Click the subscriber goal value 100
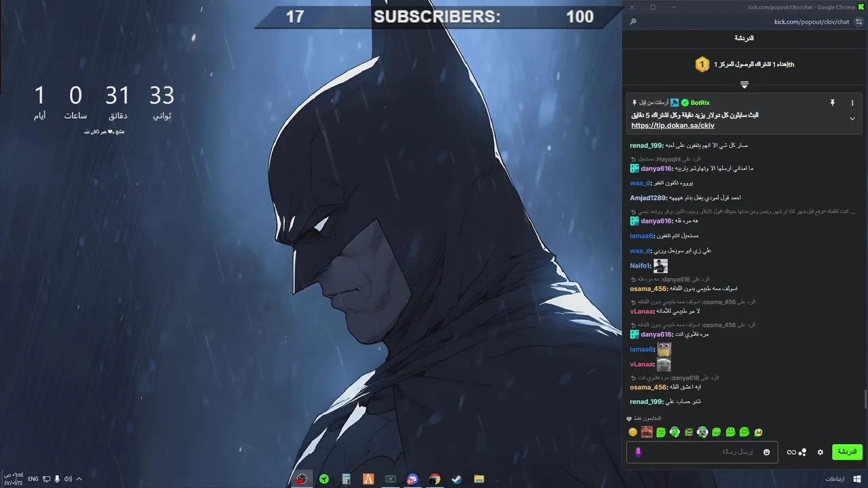 click(580, 17)
